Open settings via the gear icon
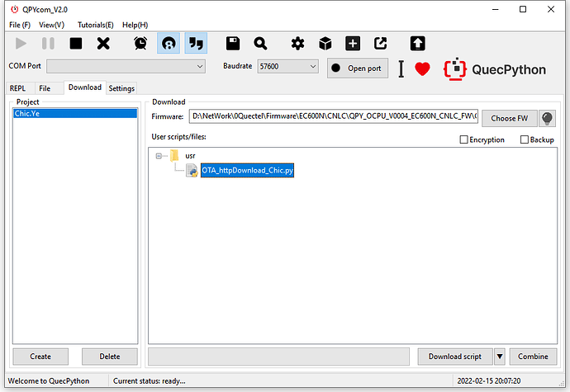The height and width of the screenshot is (392, 570). [x=297, y=43]
